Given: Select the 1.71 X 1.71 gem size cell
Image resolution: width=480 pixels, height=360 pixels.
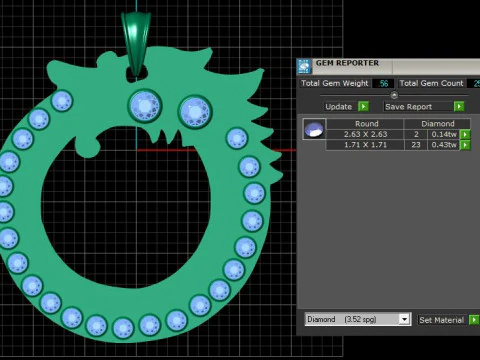Looking at the screenshot, I should 365,145.
